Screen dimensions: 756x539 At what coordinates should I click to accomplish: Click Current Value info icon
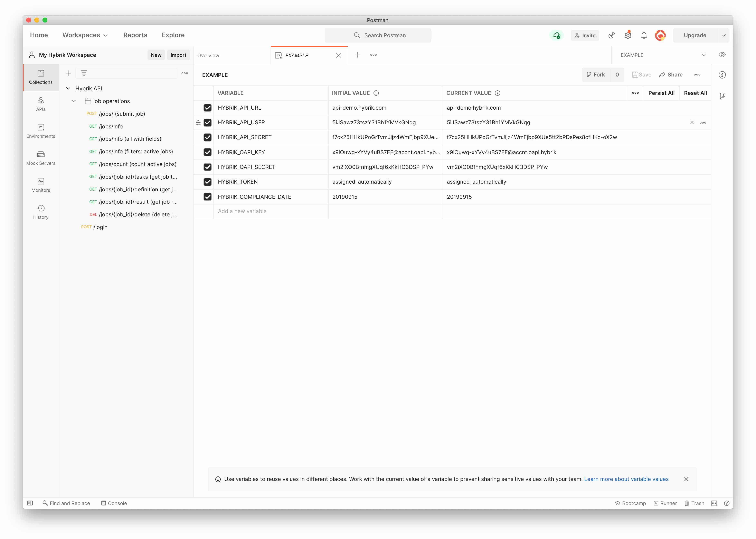[x=497, y=93]
